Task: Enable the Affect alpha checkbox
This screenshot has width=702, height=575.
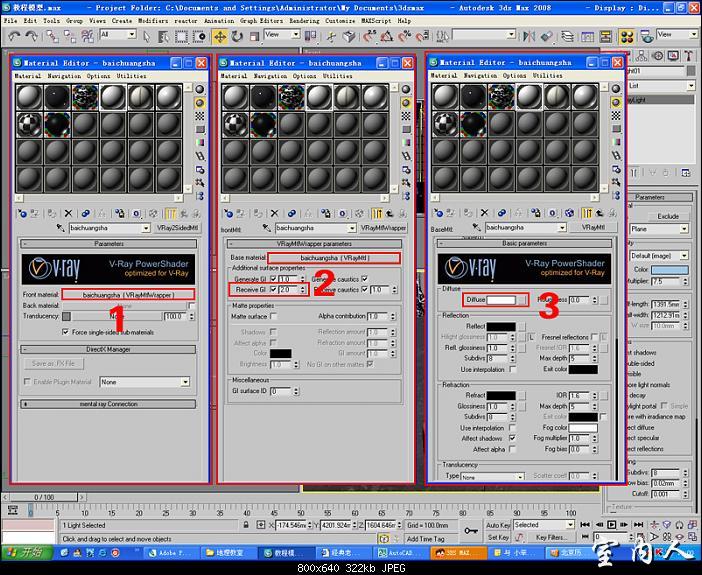Action: [x=512, y=449]
